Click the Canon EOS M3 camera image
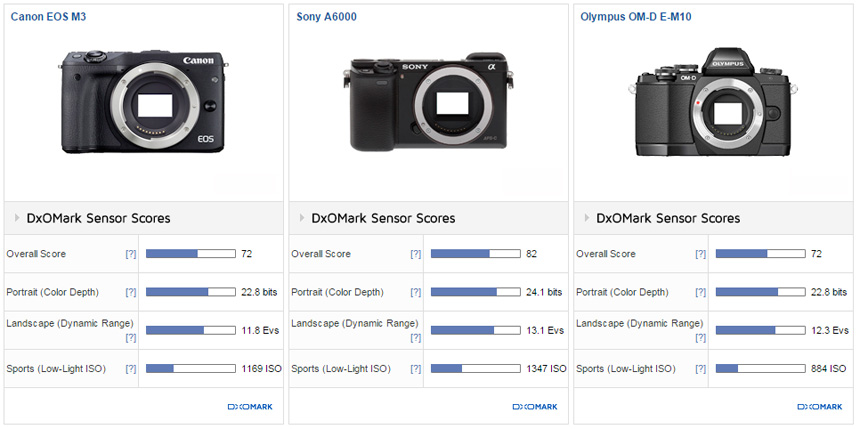The image size is (860, 429). (x=144, y=101)
